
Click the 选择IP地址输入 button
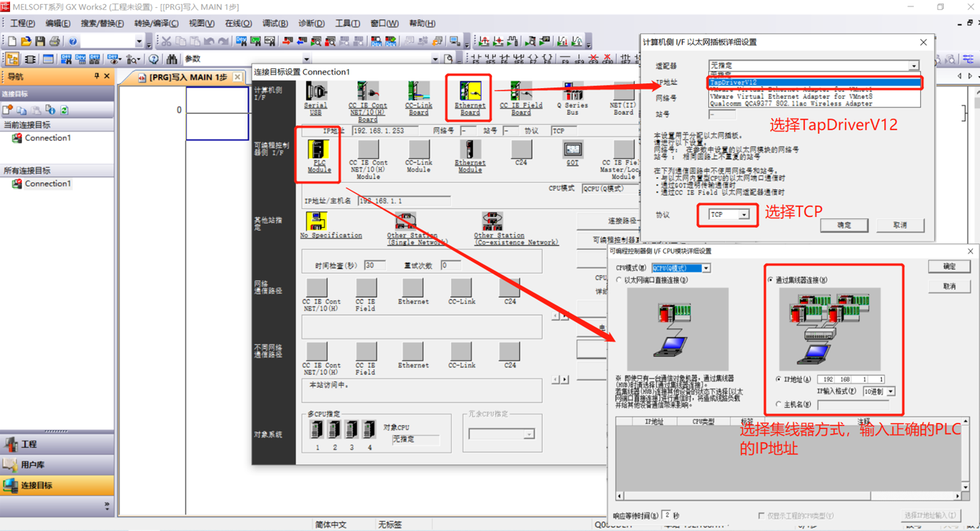pyautogui.click(x=931, y=515)
